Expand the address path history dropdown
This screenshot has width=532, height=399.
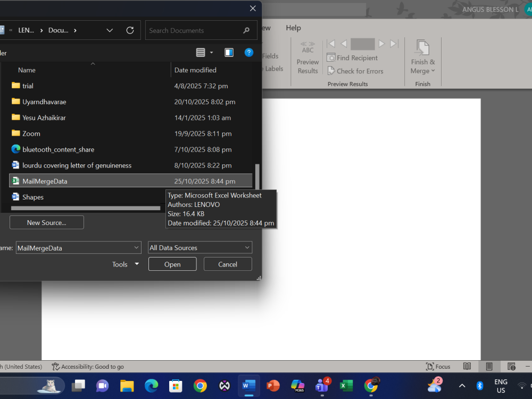coord(110,30)
